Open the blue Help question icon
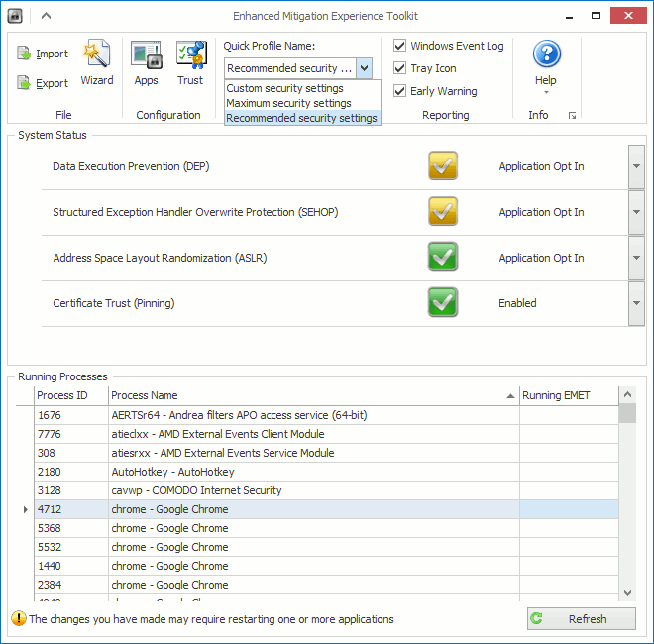 coord(546,54)
